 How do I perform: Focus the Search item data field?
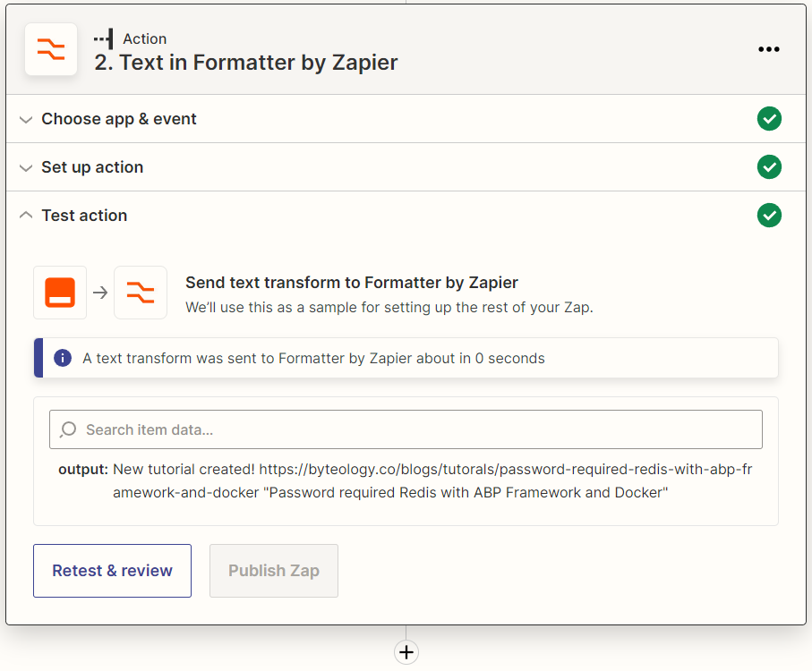tap(406, 429)
